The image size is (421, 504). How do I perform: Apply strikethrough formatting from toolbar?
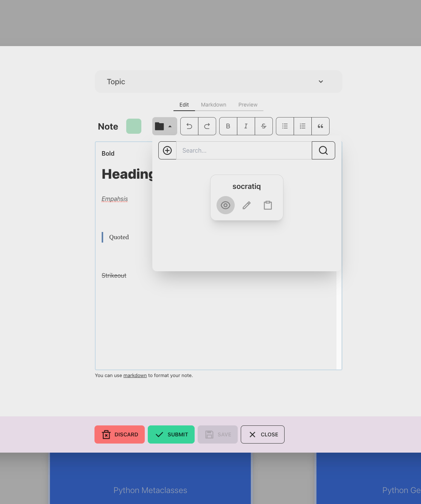coord(264,126)
